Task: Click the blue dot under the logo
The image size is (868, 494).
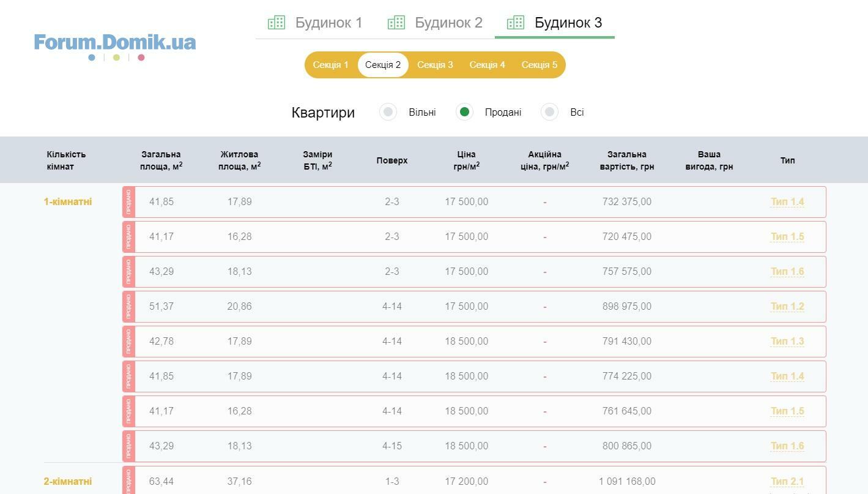Action: coord(92,58)
